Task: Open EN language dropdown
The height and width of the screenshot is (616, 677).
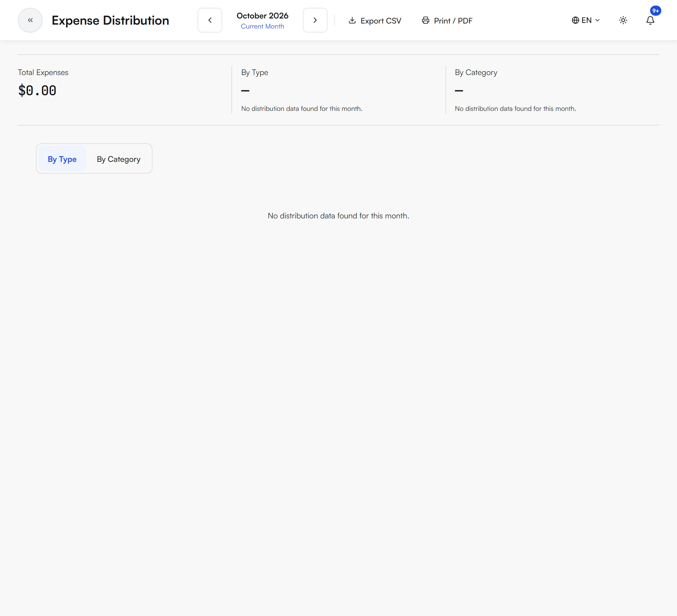Action: tap(586, 20)
